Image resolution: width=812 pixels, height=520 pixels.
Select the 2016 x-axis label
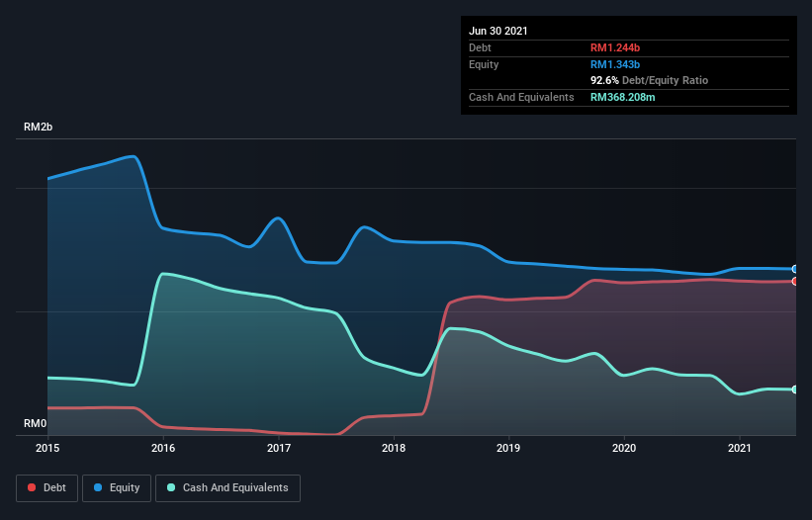click(163, 448)
